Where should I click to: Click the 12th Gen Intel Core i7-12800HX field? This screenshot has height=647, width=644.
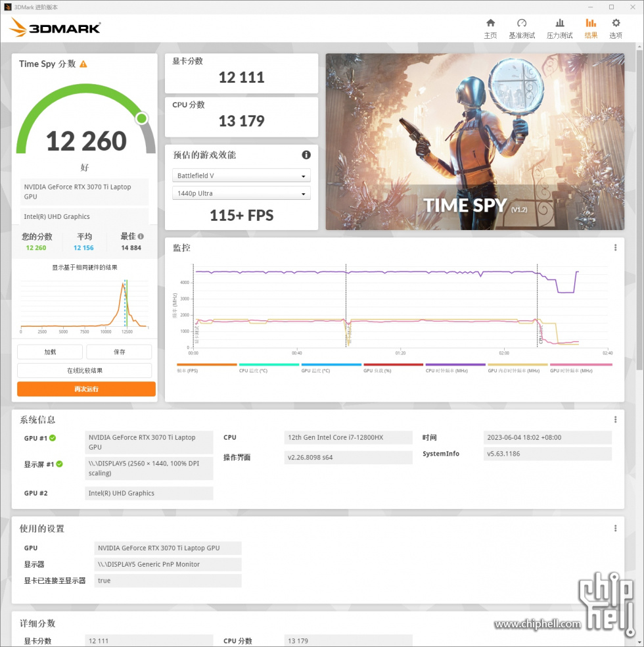pos(348,437)
